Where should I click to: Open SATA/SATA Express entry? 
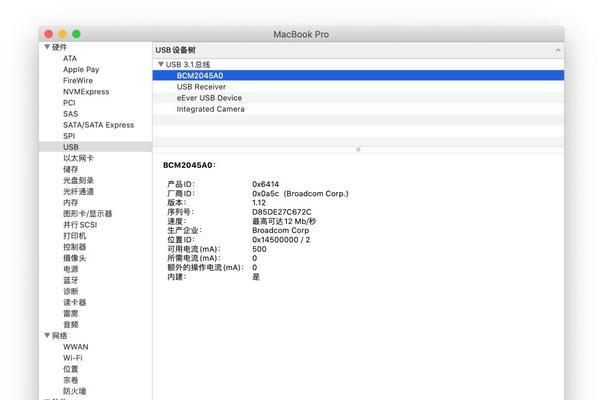click(x=98, y=125)
